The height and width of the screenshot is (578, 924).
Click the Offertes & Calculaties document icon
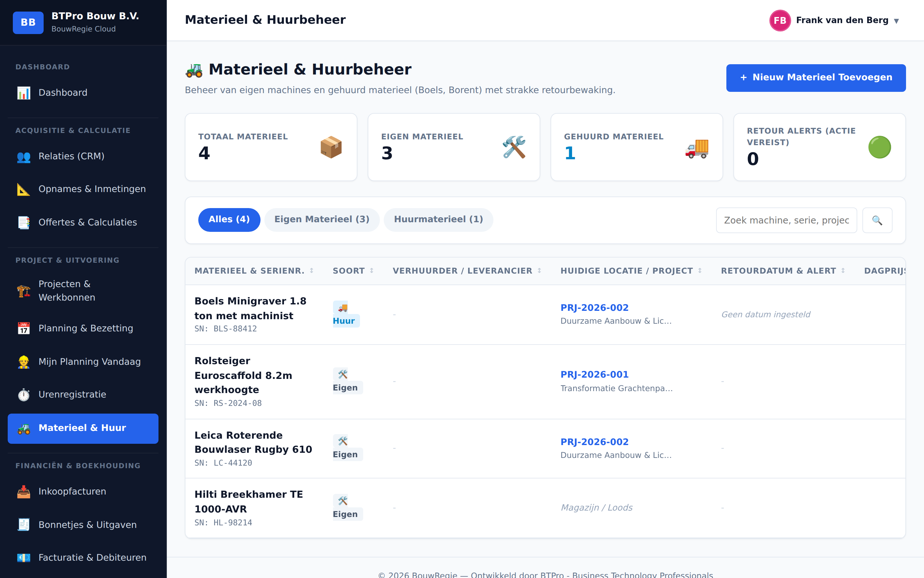pos(24,223)
